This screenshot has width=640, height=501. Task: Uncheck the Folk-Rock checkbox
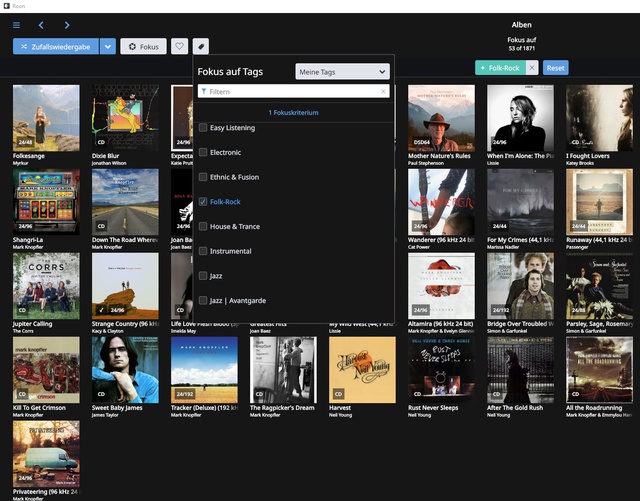[x=203, y=202]
